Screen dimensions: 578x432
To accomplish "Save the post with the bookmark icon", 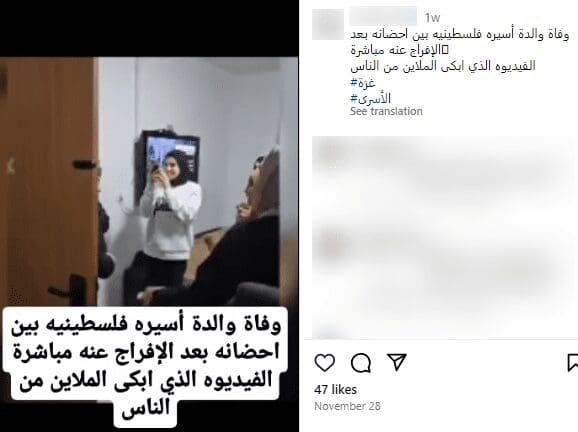I will (x=572, y=363).
